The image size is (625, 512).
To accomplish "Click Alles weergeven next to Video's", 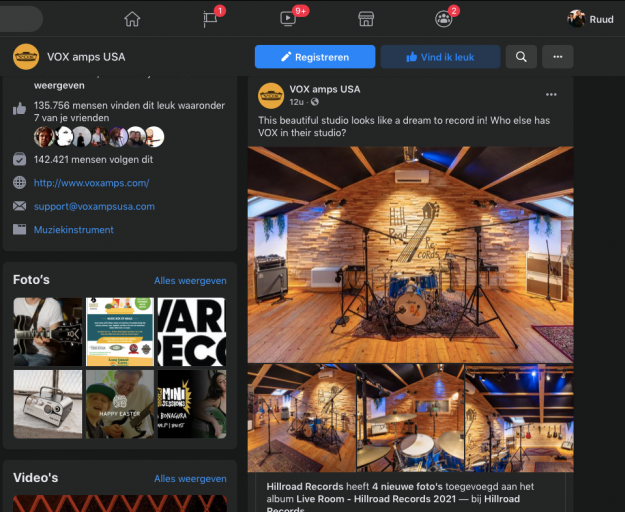I will point(190,479).
